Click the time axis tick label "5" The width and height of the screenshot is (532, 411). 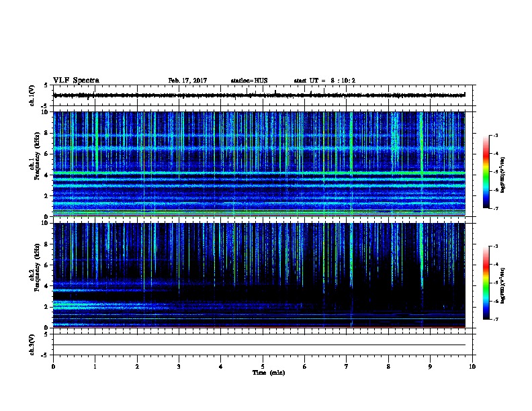point(263,367)
